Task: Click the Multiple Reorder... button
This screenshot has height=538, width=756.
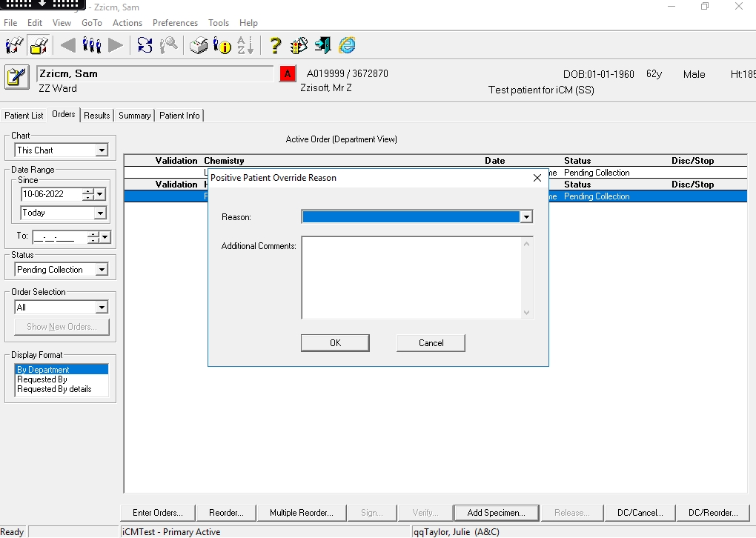Action: [x=302, y=513]
